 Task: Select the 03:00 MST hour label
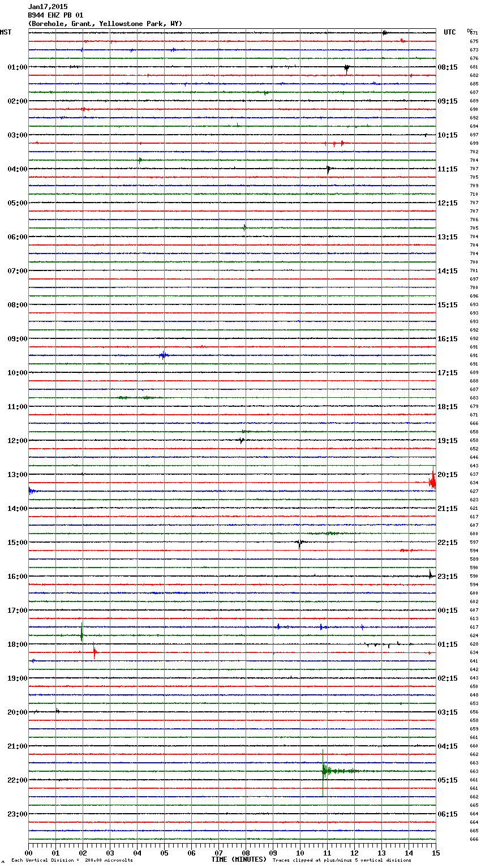click(x=18, y=135)
